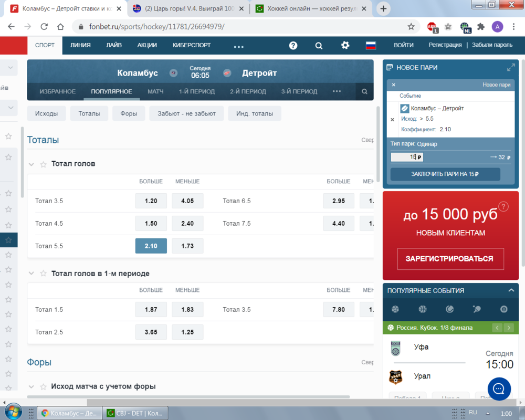Add Тотал голов в 1-м периоде to favorites
The height and width of the screenshot is (420, 525).
point(43,274)
